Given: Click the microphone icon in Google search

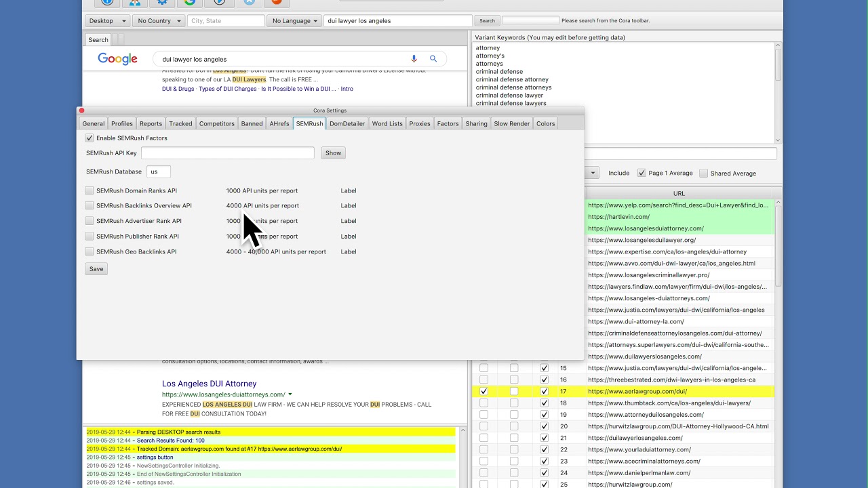Looking at the screenshot, I should tap(414, 59).
